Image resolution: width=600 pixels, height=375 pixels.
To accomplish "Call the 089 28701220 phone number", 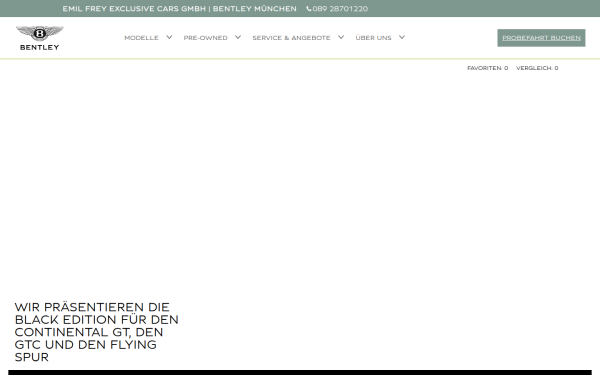I will [x=340, y=9].
